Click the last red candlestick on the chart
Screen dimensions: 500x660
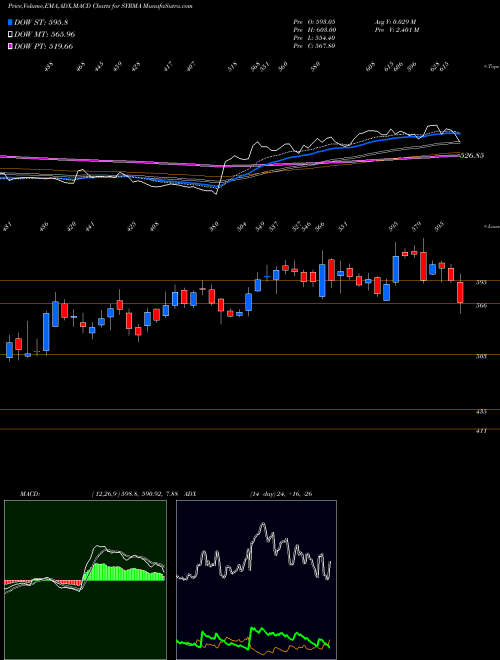click(x=460, y=292)
